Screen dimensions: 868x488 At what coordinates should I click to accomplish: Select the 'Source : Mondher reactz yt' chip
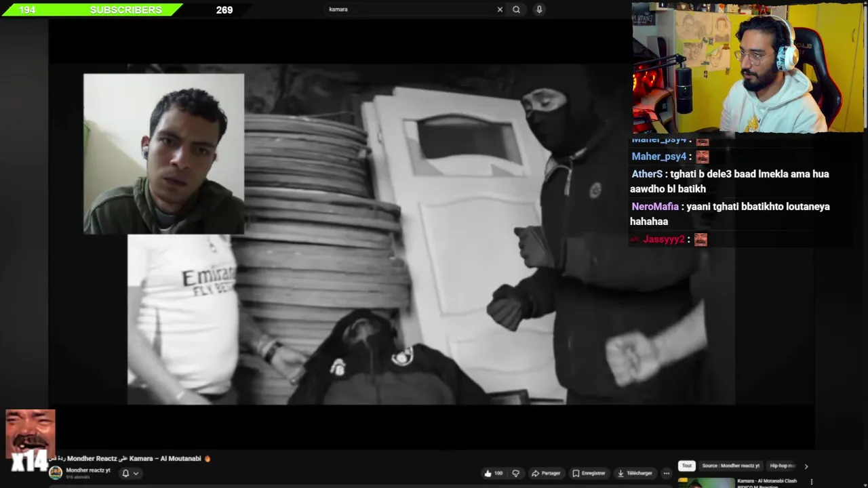pos(731,466)
